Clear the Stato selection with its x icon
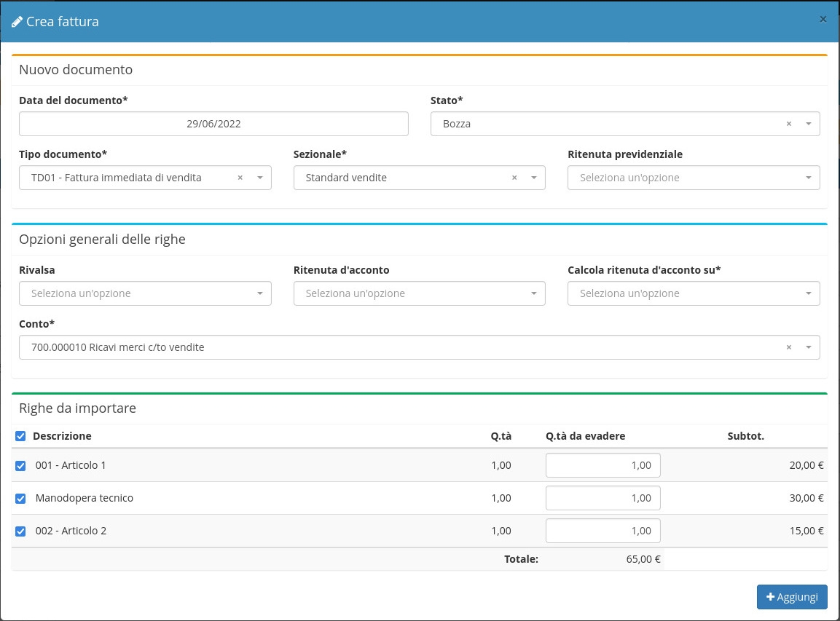The height and width of the screenshot is (621, 840). [x=788, y=124]
